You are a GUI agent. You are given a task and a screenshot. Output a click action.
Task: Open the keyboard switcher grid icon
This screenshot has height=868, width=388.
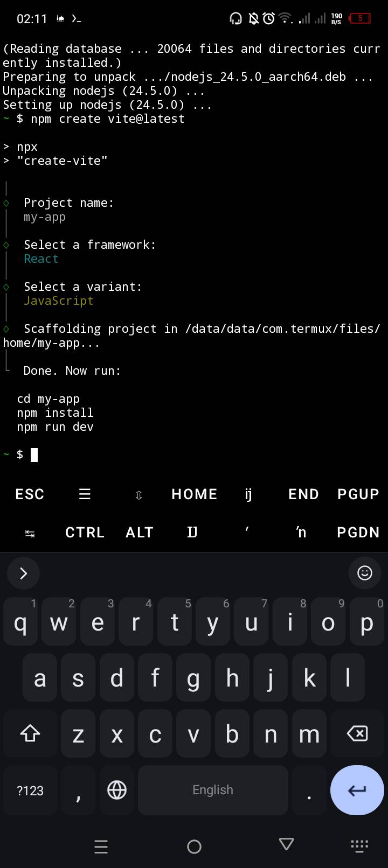coord(359,845)
